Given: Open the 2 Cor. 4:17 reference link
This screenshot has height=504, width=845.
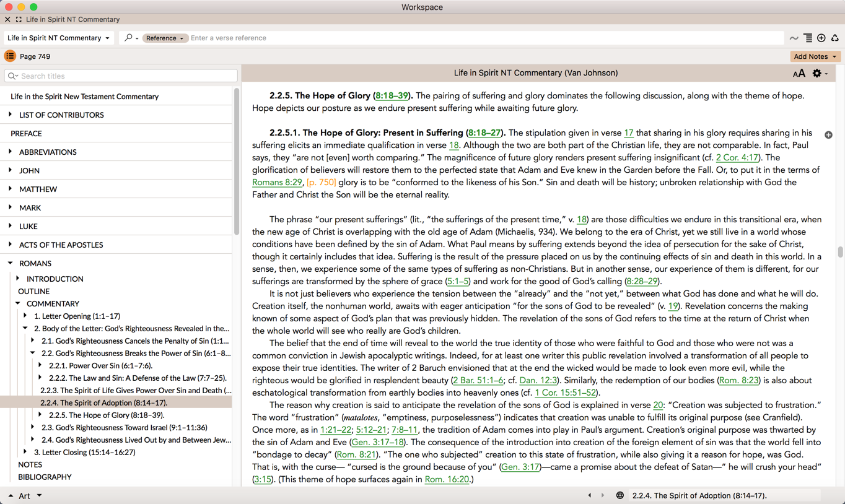Looking at the screenshot, I should (x=737, y=158).
